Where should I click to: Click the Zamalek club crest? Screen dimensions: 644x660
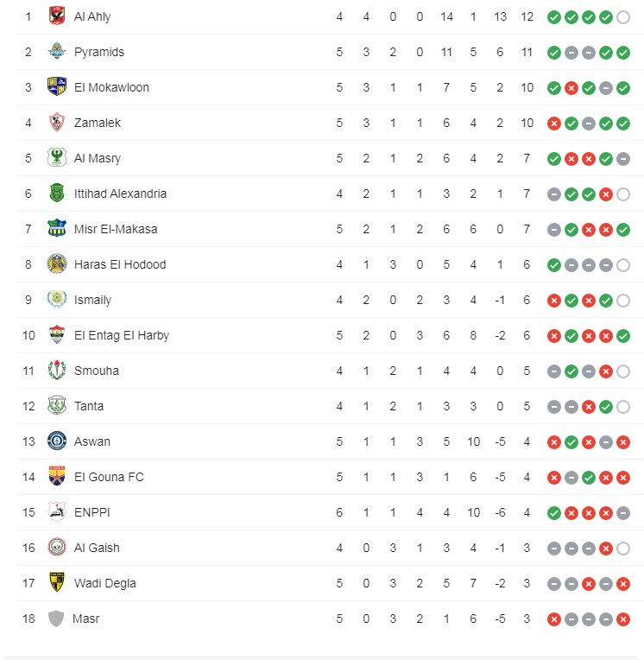[57, 123]
